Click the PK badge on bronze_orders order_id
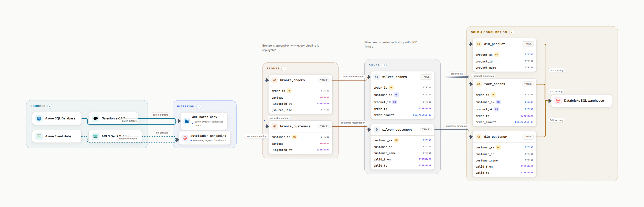 coord(289,91)
